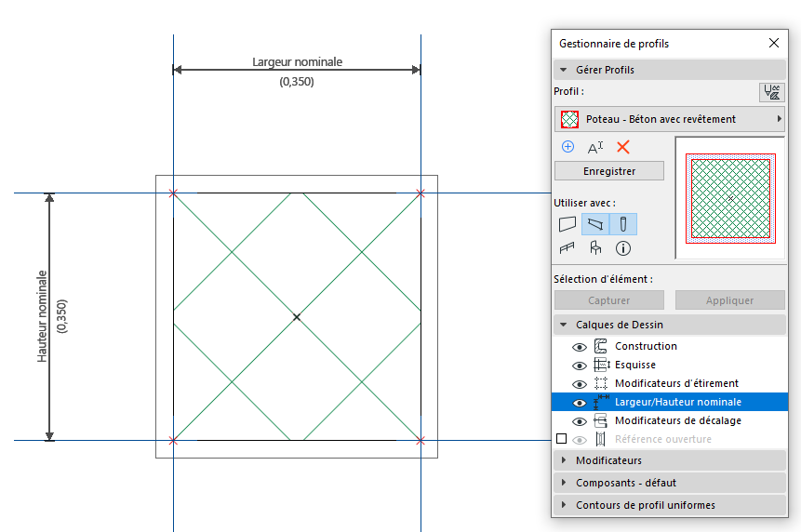The image size is (801, 532).
Task: Click the profile center origin marker
Action: [x=297, y=317]
